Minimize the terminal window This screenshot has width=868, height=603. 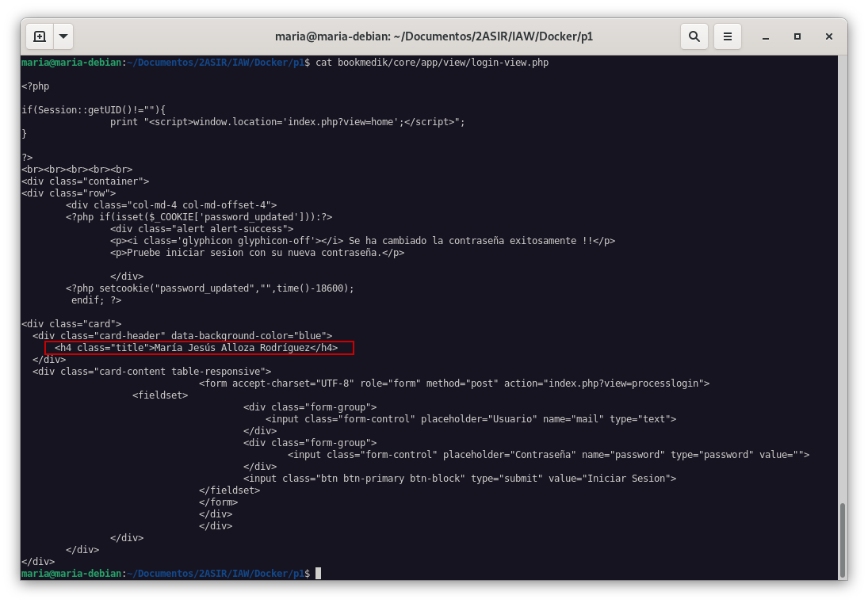point(766,36)
